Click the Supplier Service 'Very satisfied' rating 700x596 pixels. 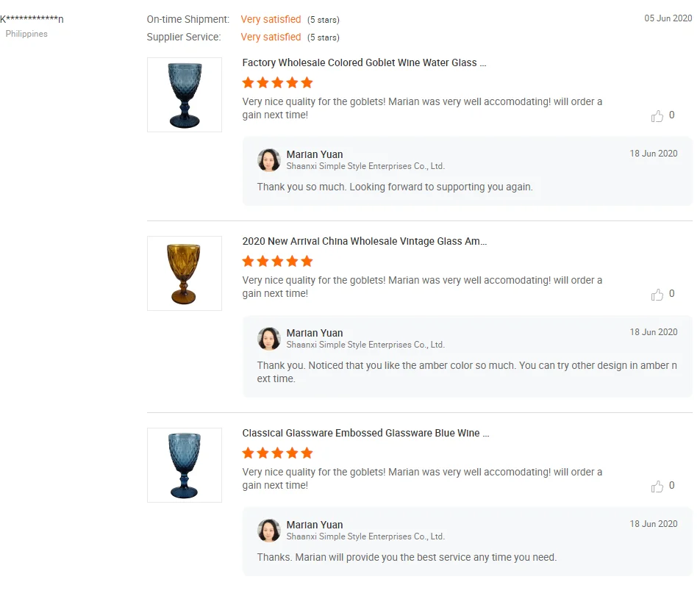tap(271, 37)
